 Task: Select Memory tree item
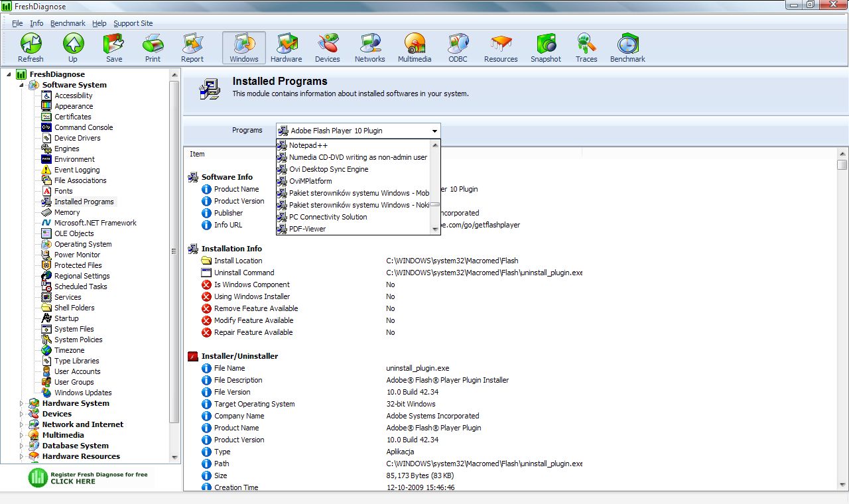coord(67,212)
